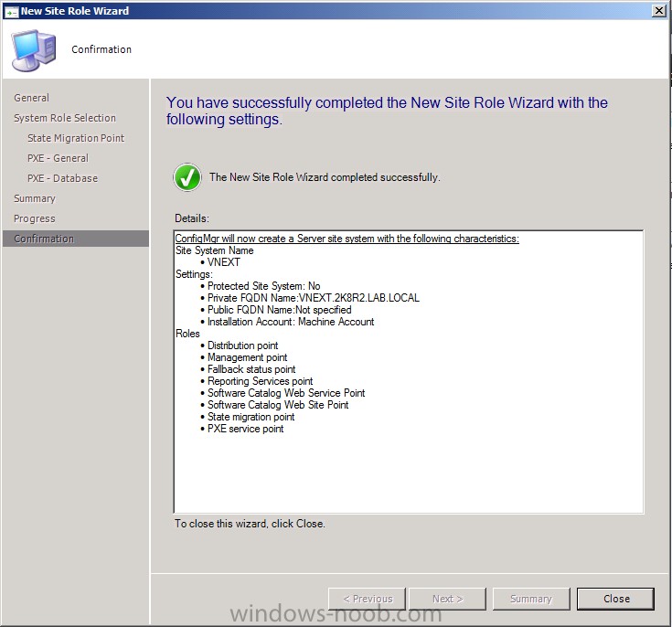
Task: Go to the PXE - Database step
Action: (62, 178)
